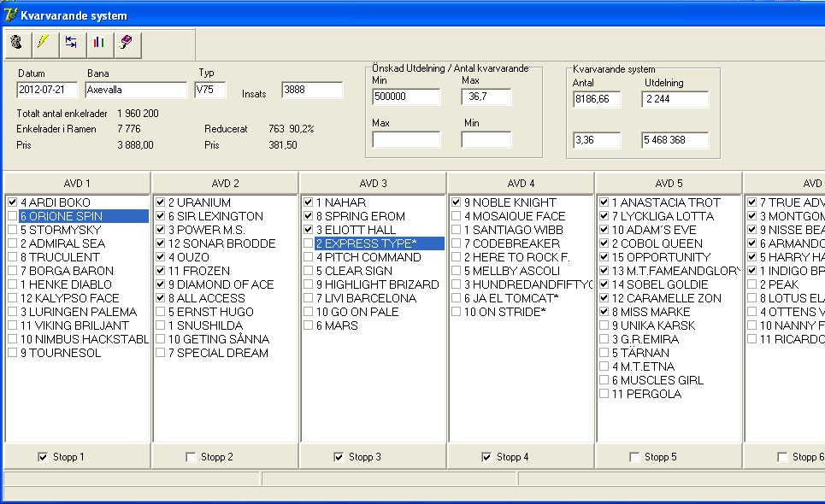Viewport: 825px width, 504px height.
Task: Select 9 TOURNESOL in AVD 1
Action: (x=61, y=353)
